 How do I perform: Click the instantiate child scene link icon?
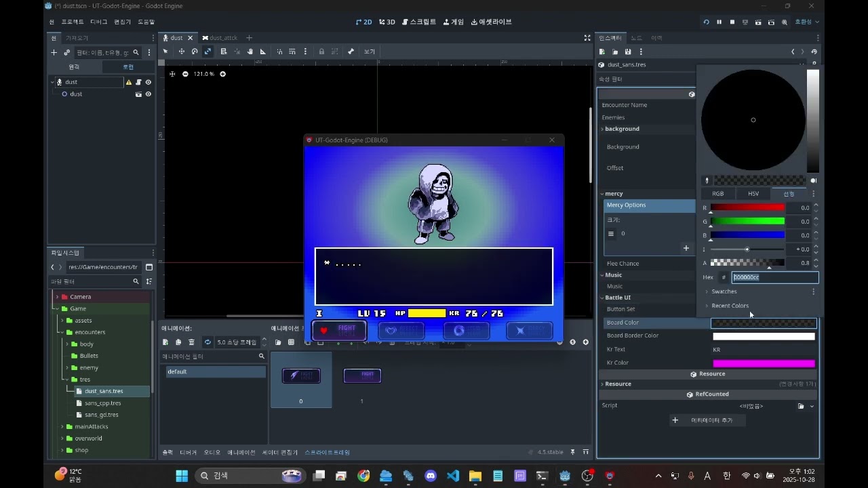(66, 52)
